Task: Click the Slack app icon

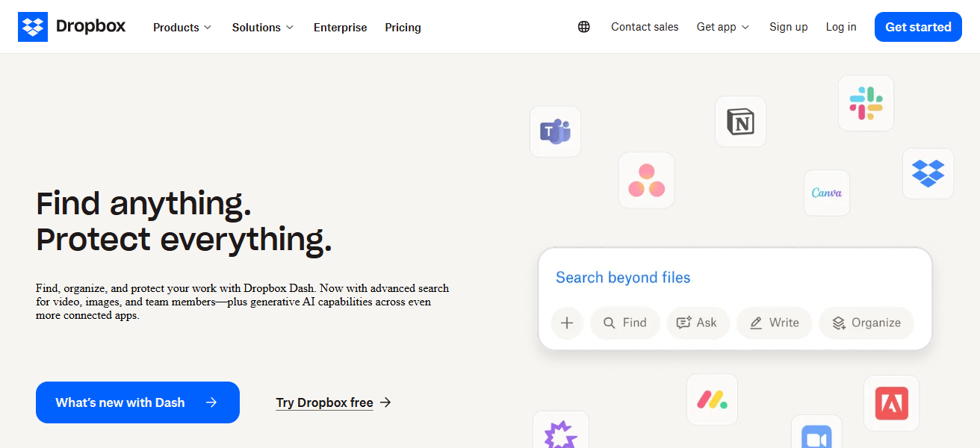Action: tap(866, 103)
